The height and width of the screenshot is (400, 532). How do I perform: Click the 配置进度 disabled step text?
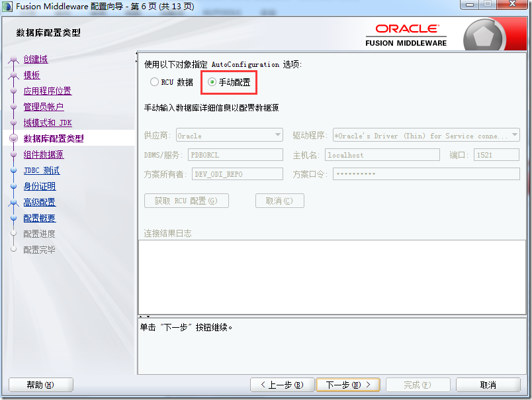pyautogui.click(x=39, y=234)
